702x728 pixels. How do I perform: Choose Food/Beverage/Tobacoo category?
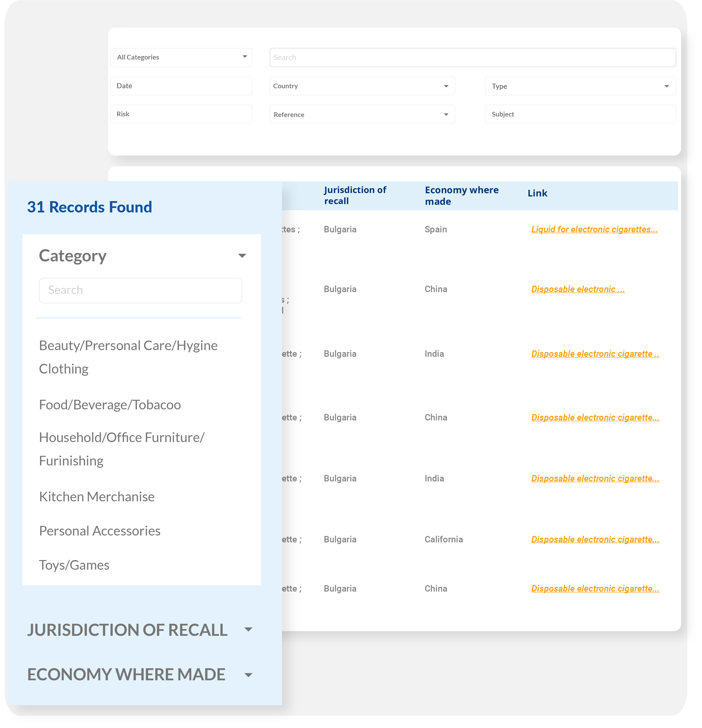[x=110, y=405]
